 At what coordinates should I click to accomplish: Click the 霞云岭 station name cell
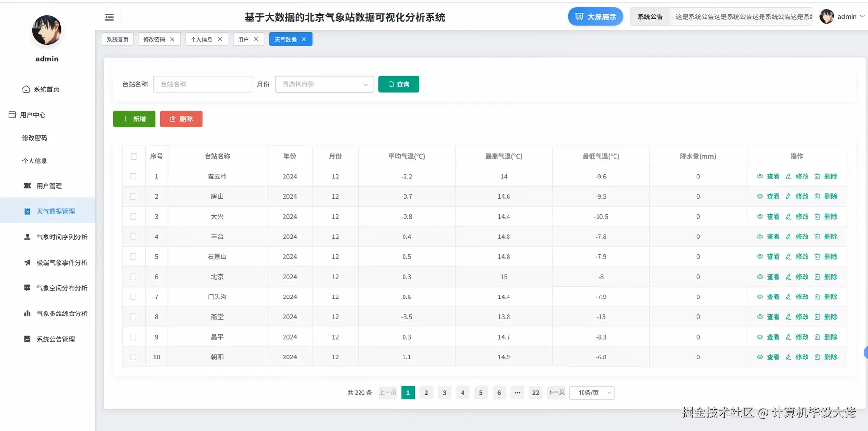click(217, 177)
